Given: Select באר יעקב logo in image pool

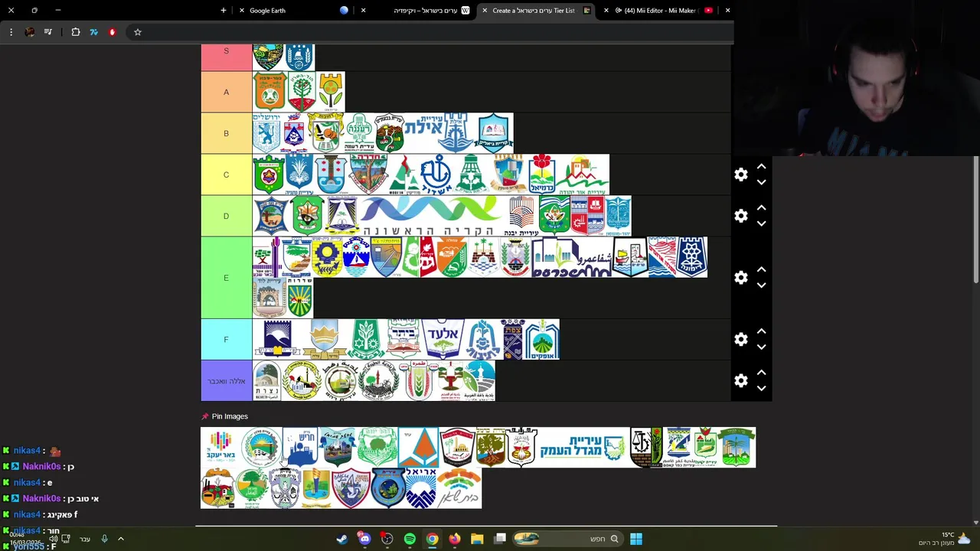Looking at the screenshot, I should point(220,447).
